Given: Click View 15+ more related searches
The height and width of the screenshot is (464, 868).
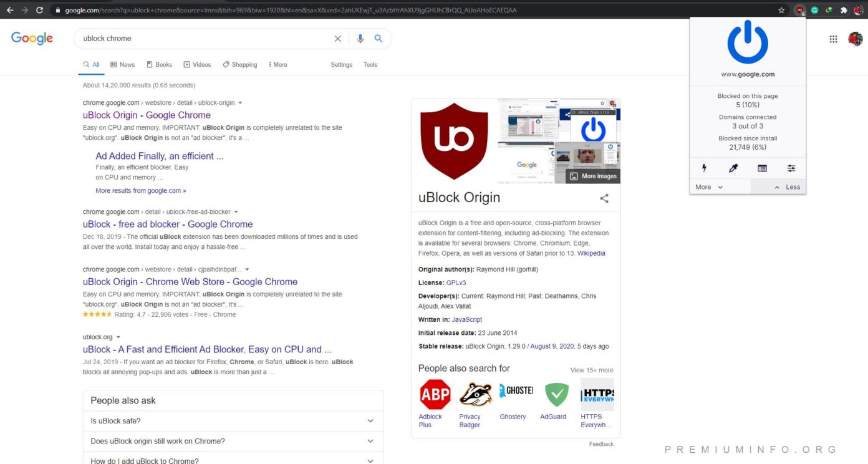Looking at the screenshot, I should [x=592, y=370].
